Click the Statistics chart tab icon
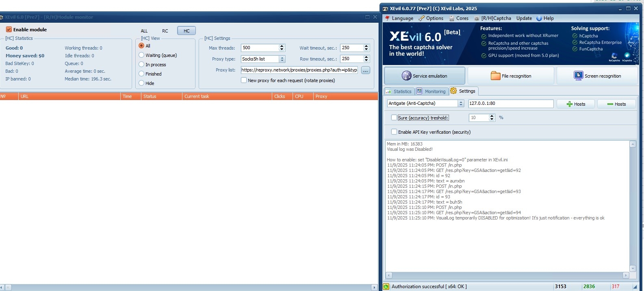The image size is (644, 291). [388, 91]
